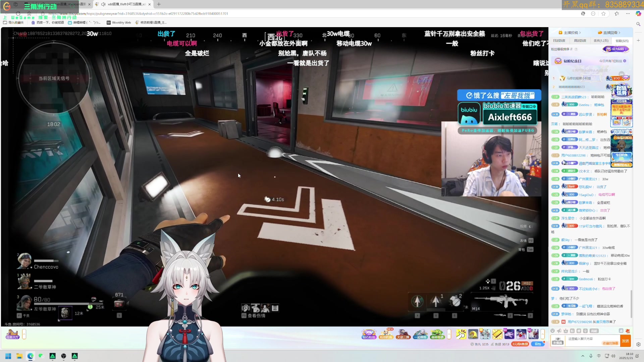Open File Explorer from the taskbar

coord(19,356)
